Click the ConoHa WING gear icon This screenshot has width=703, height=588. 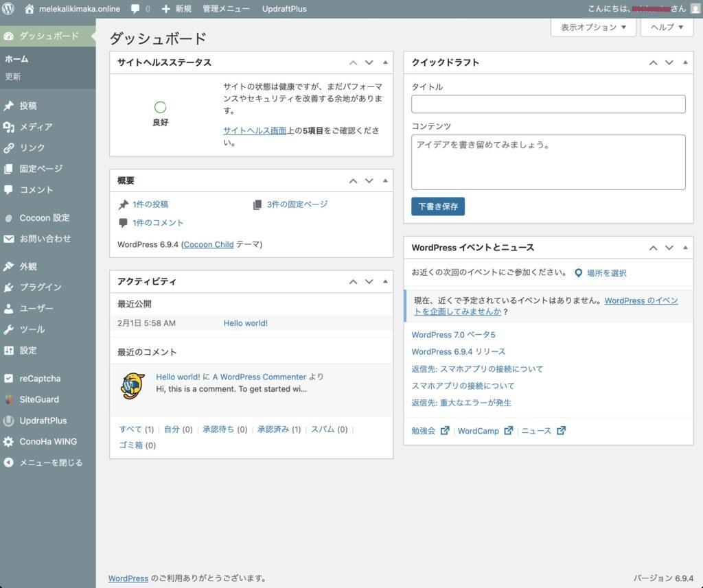click(x=8, y=442)
